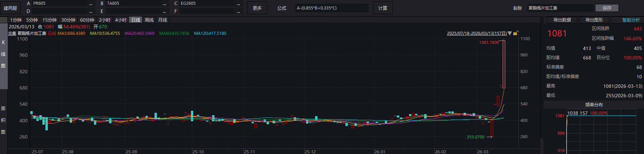Click the 建两腿 button
This screenshot has height=154, width=644.
click(x=10, y=8)
